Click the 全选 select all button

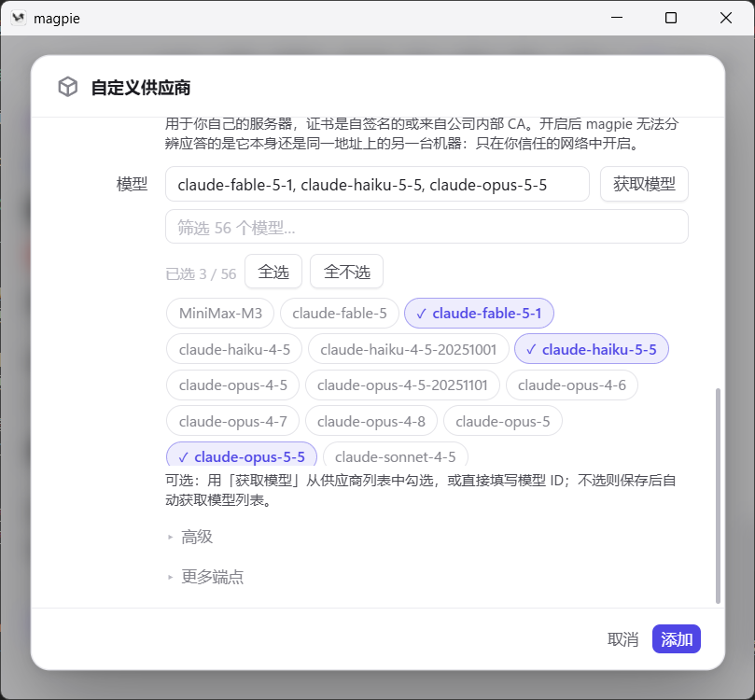tap(273, 272)
